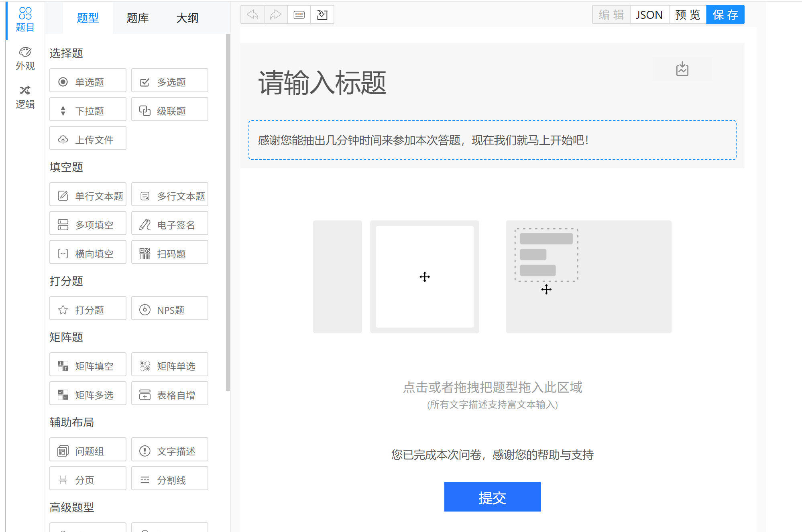Viewport: 802px width, 532px height.
Task: Click the 提交 submit button
Action: click(492, 497)
